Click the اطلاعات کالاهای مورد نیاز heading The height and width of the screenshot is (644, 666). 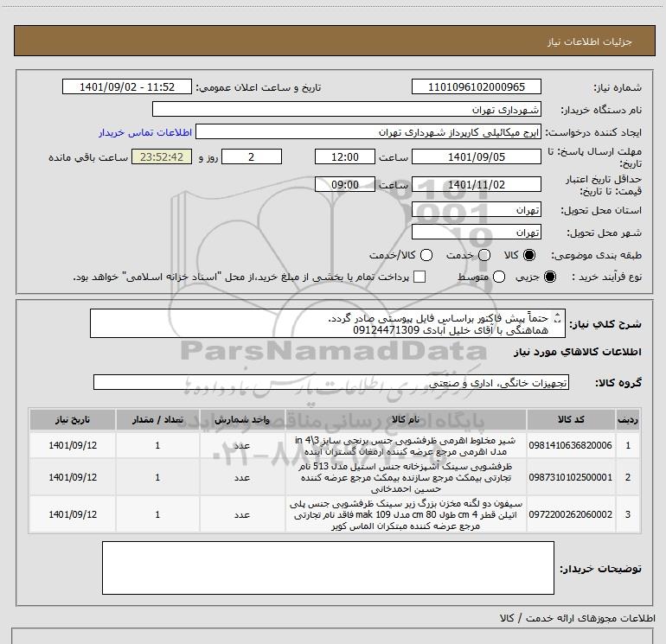577,352
